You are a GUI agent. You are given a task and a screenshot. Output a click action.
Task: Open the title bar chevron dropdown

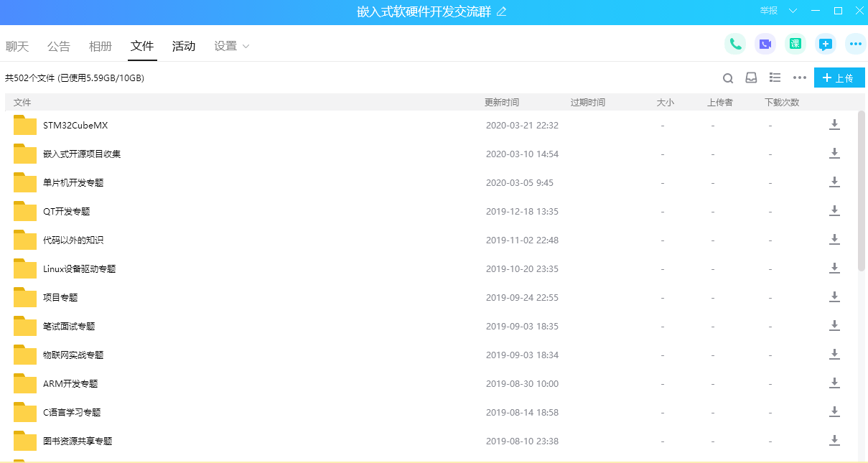[793, 11]
